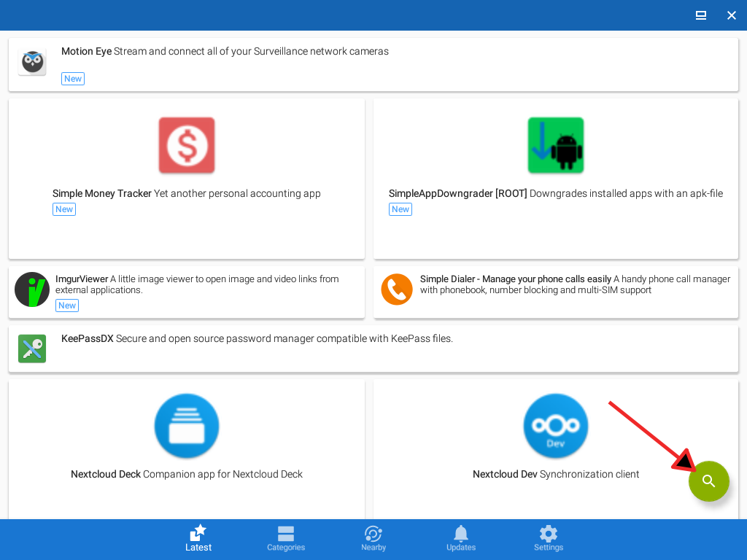Restore the window using the title bar button
The height and width of the screenshot is (560, 747).
pyautogui.click(x=701, y=15)
